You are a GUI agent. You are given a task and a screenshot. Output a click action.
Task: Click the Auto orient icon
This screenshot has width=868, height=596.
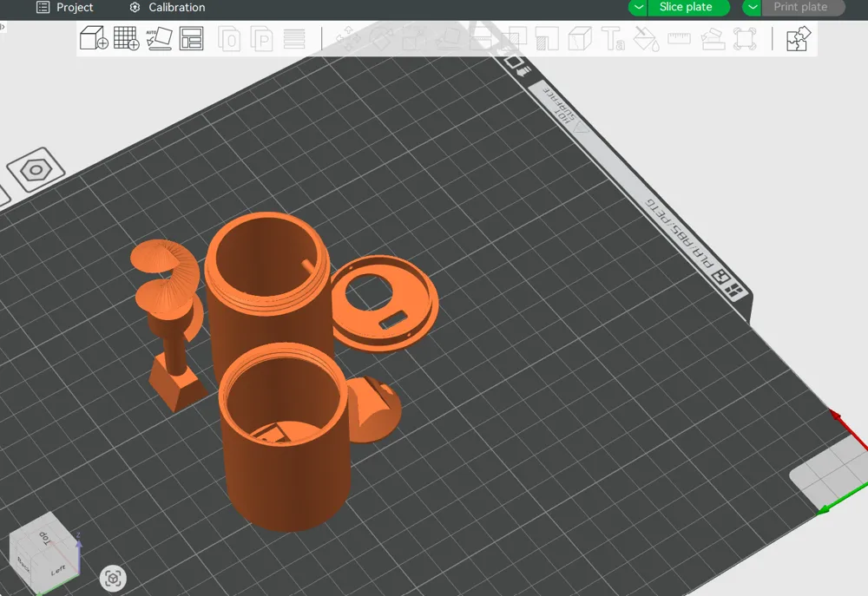159,39
